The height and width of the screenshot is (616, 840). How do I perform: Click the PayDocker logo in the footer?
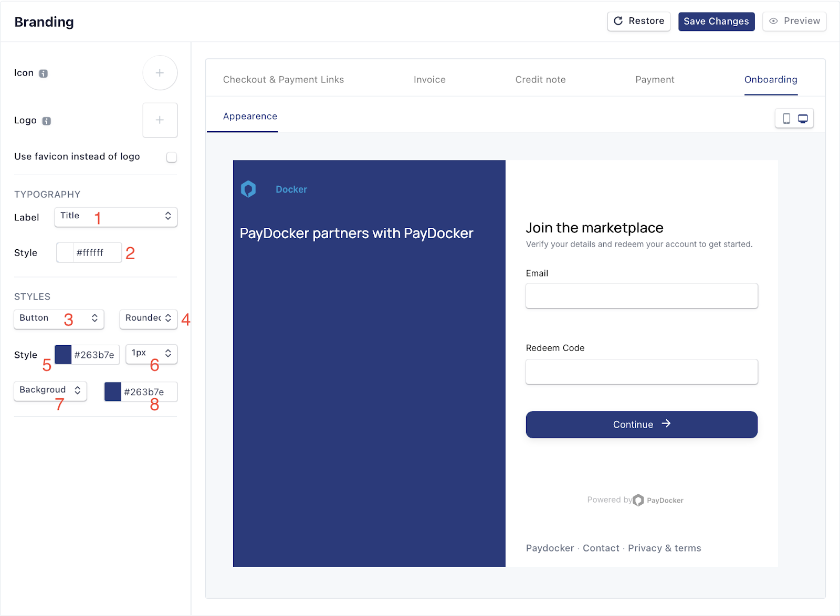click(x=638, y=500)
